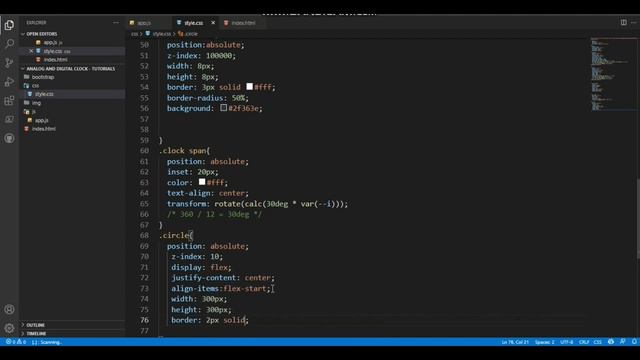The height and width of the screenshot is (360, 640).
Task: Click the feedback icon in status bar
Action: 622,342
